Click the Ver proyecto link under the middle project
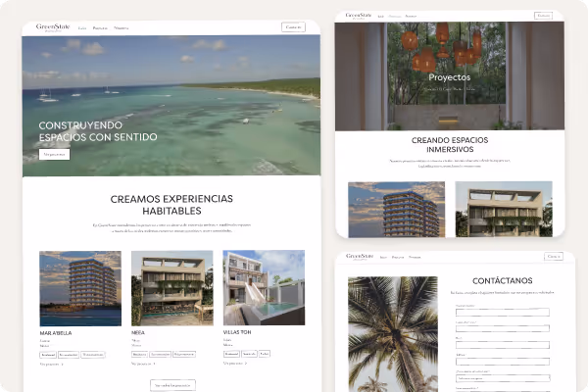The width and height of the screenshot is (588, 392). pos(143,364)
